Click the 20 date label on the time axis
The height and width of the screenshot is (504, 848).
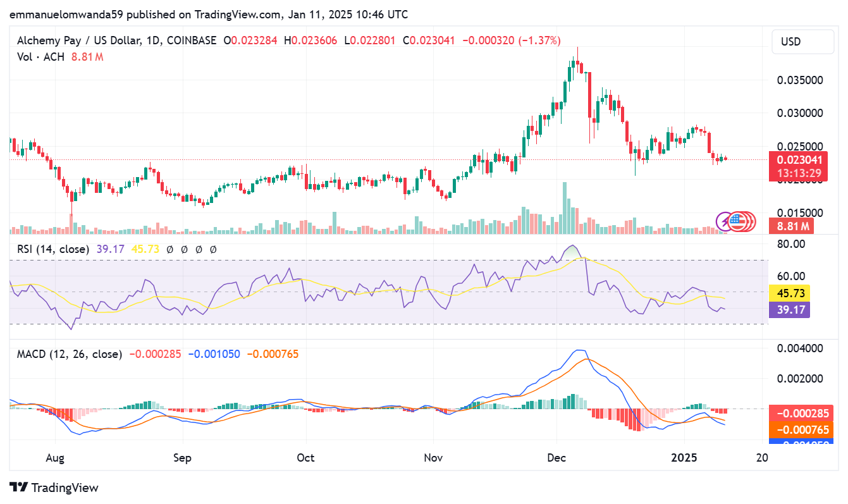(762, 457)
